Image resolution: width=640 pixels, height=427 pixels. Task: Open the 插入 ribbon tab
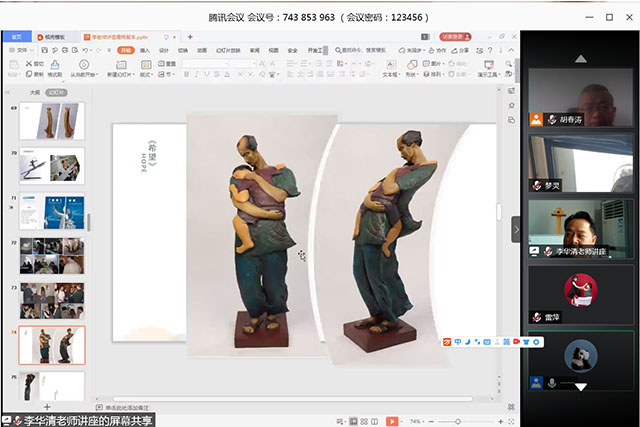pos(145,50)
